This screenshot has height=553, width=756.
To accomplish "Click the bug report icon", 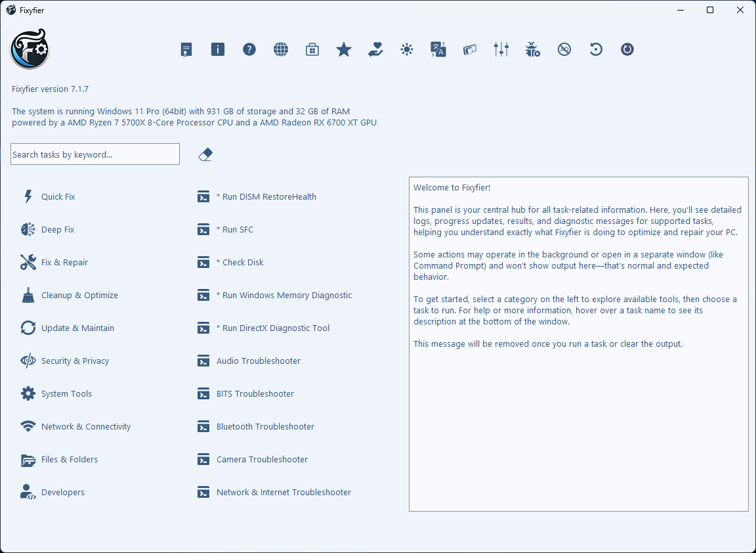I will (533, 49).
